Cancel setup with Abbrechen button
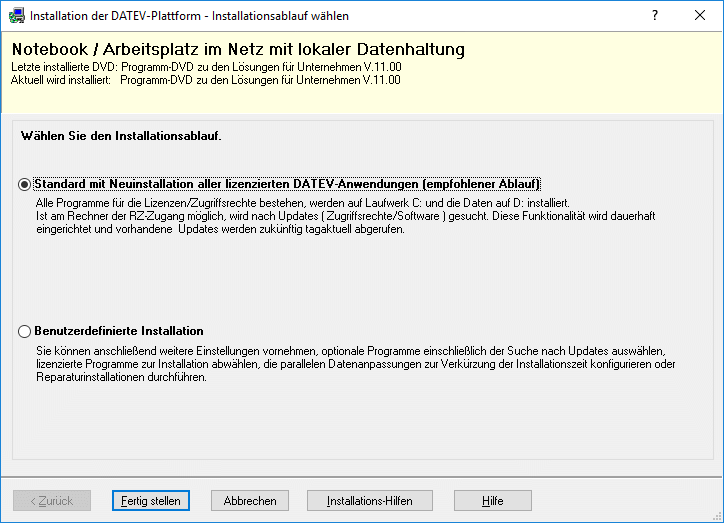Image resolution: width=724 pixels, height=523 pixels. coord(250,501)
